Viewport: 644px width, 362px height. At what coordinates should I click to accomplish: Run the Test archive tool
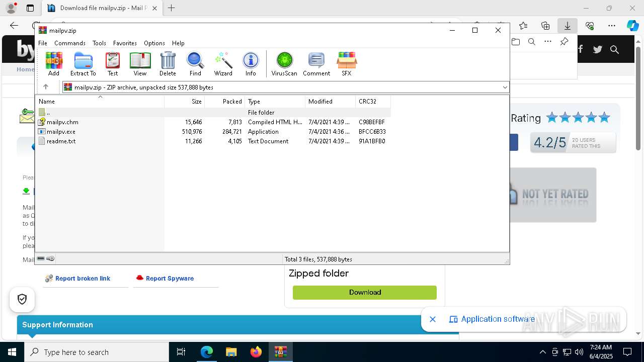(x=113, y=64)
